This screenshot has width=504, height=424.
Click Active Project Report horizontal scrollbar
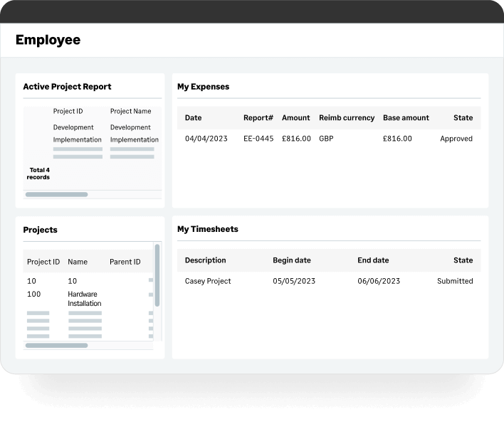click(56, 194)
